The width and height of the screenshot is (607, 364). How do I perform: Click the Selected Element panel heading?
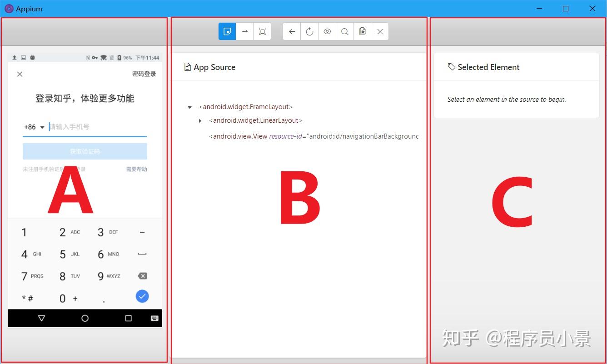(483, 67)
